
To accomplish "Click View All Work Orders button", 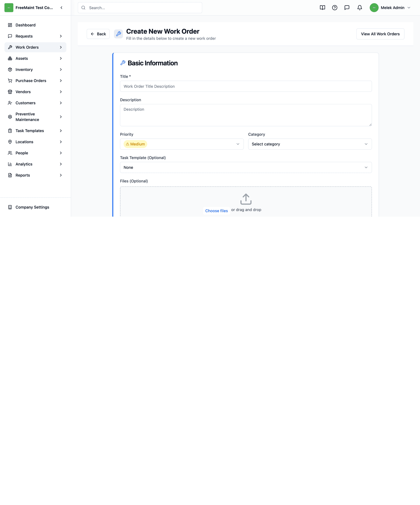I will click(x=380, y=34).
